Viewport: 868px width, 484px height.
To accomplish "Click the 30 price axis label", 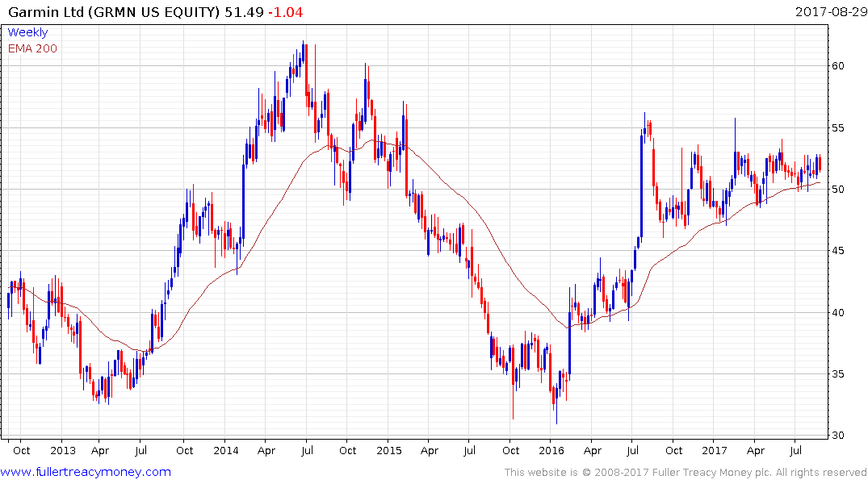I will tap(838, 436).
